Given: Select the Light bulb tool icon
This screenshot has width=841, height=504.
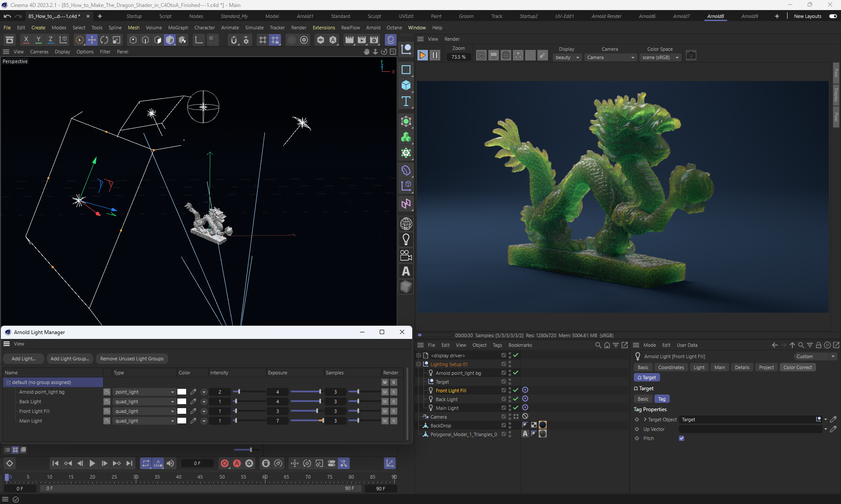Looking at the screenshot, I should coord(406,240).
